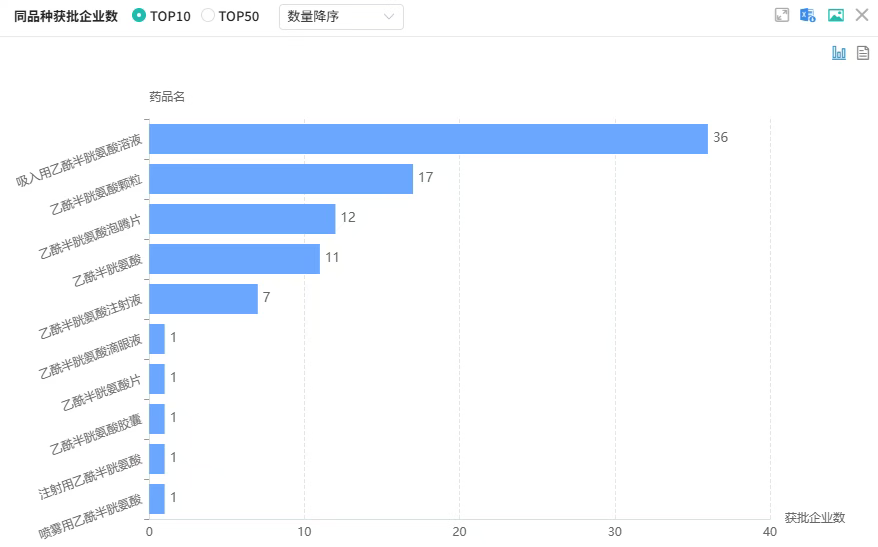878x547 pixels.
Task: Save the chart as an image
Action: pyautogui.click(x=836, y=15)
